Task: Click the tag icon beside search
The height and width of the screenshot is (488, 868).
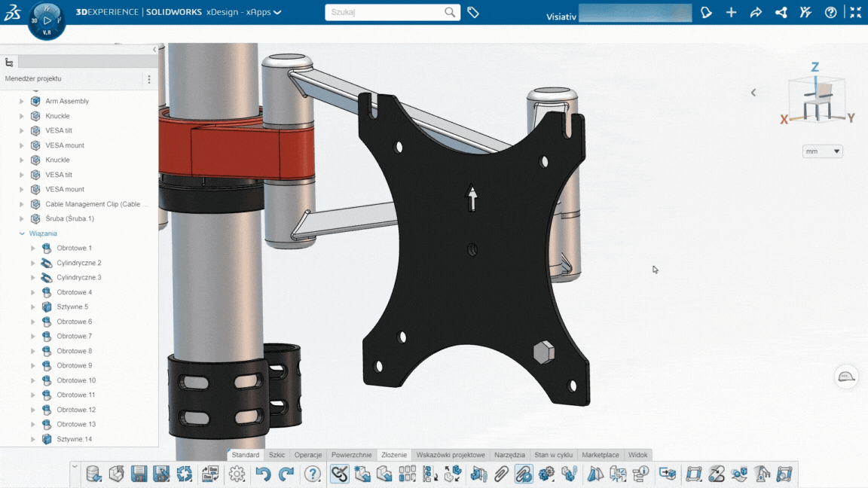Action: click(x=473, y=12)
